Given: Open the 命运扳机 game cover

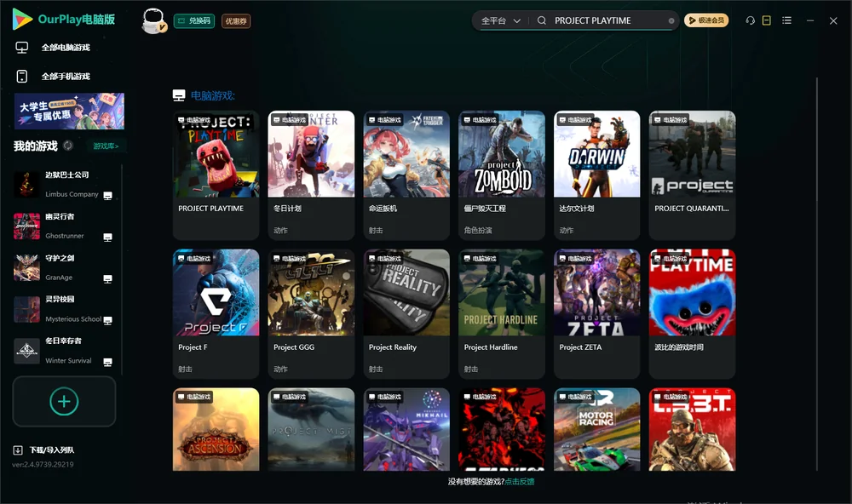Looking at the screenshot, I should (x=406, y=154).
